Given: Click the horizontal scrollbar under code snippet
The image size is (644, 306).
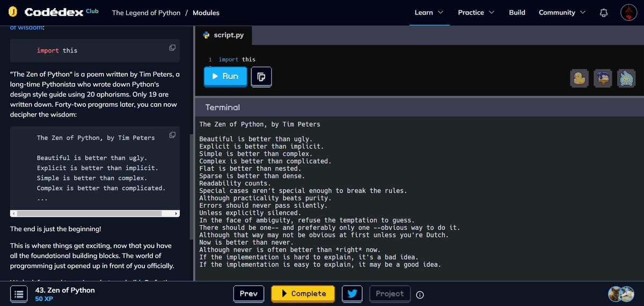Looking at the screenshot, I should [95, 213].
